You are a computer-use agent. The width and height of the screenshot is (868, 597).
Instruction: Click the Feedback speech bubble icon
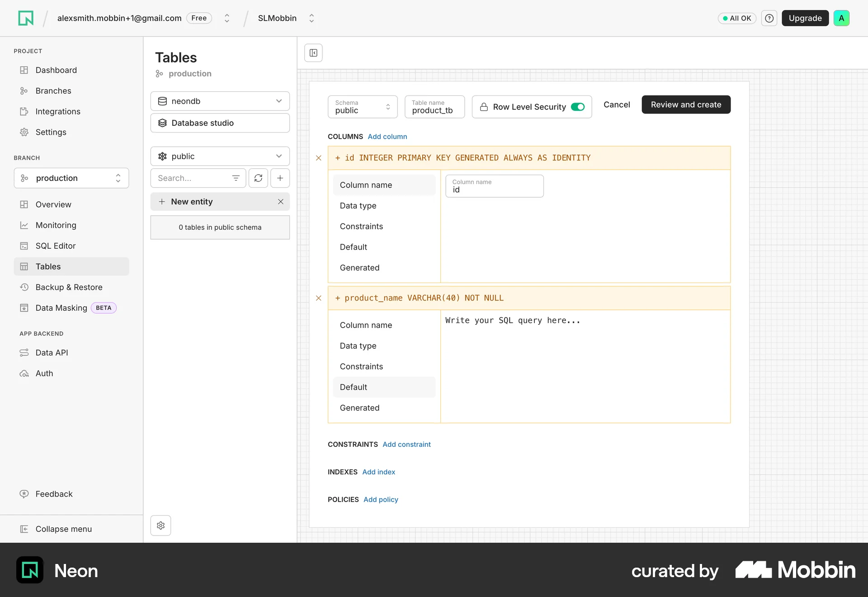24,494
